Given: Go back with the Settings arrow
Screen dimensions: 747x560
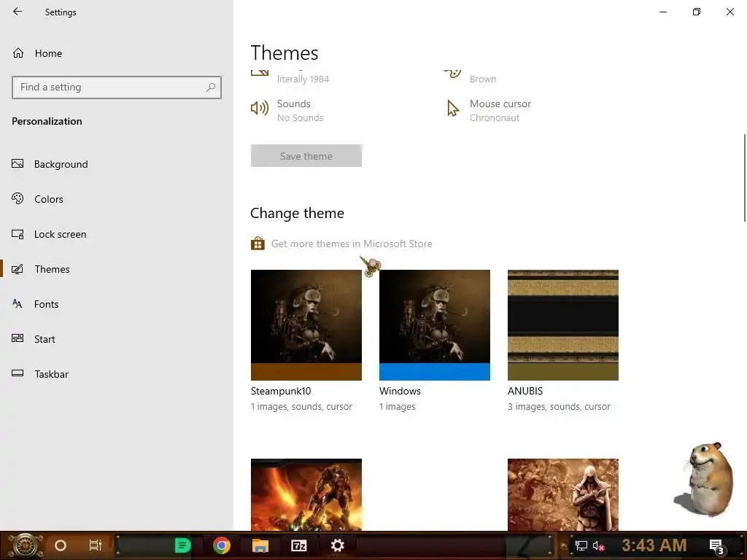Looking at the screenshot, I should click(x=18, y=12).
